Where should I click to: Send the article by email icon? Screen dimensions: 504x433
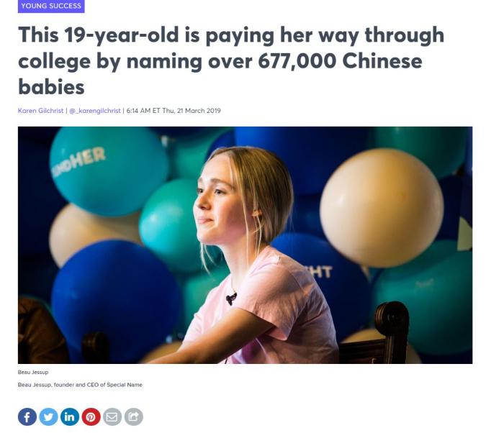(112, 417)
